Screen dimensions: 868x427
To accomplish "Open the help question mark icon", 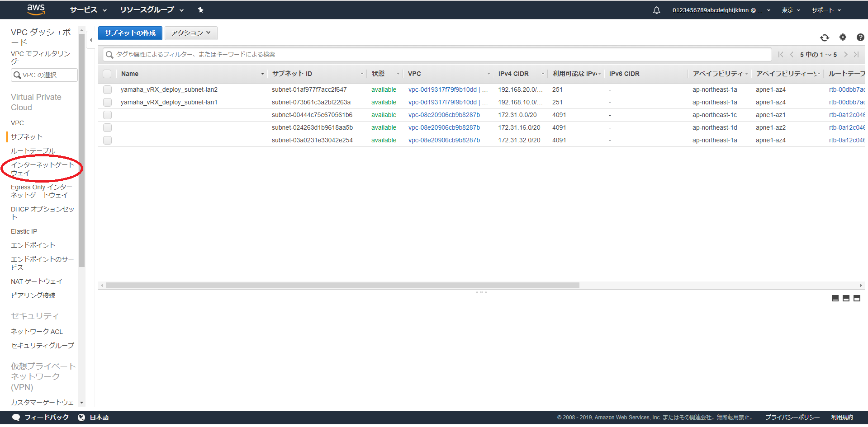I will point(860,38).
